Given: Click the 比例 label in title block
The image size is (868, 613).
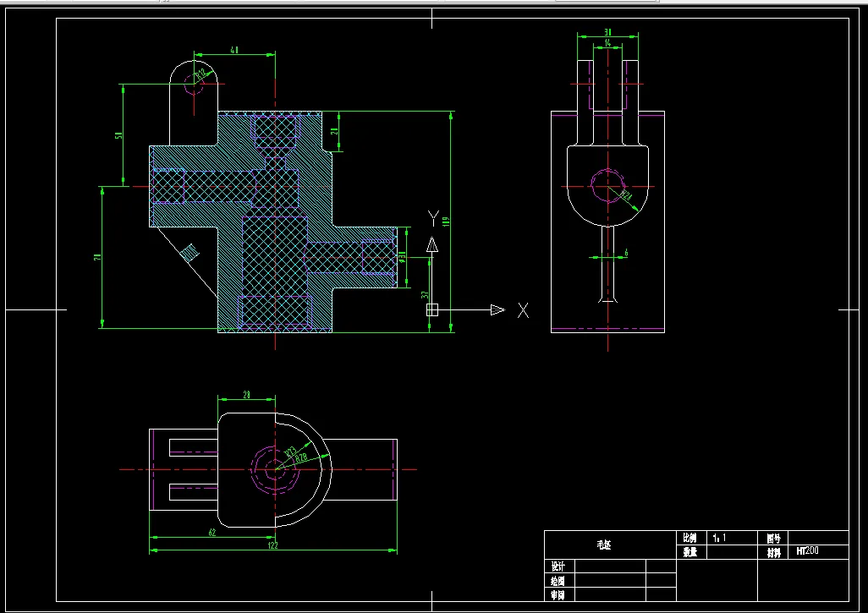Looking at the screenshot, I should [x=689, y=538].
